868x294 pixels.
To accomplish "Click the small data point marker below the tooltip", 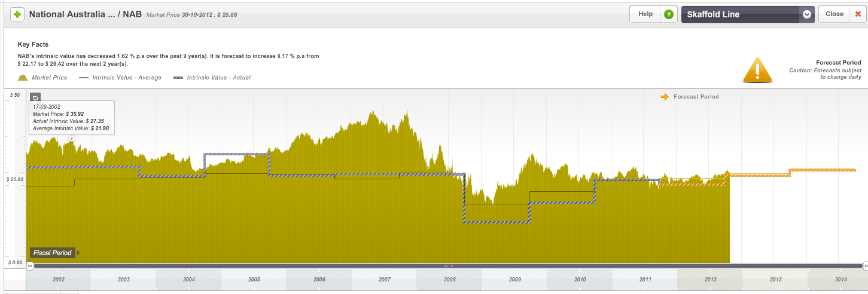I will pos(71,139).
